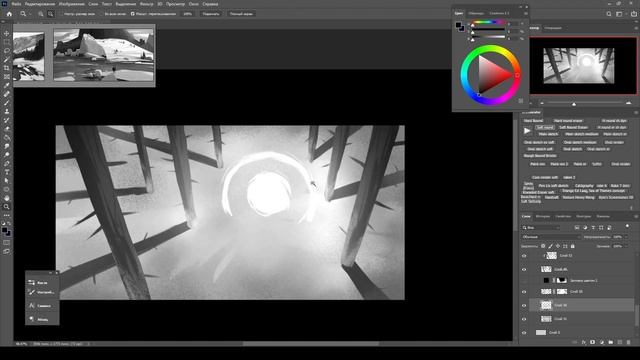Open the Navigator panel menu icon
640x360 pixels.
(x=636, y=28)
